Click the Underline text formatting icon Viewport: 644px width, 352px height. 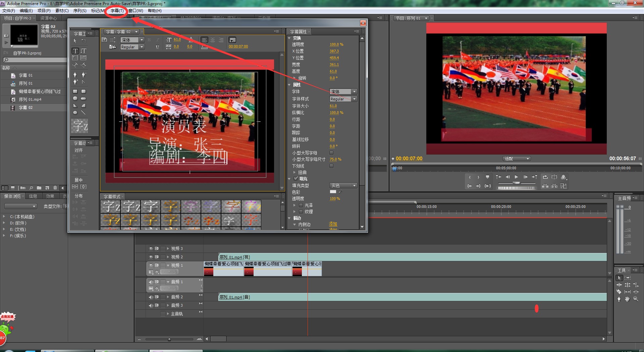coord(157,47)
